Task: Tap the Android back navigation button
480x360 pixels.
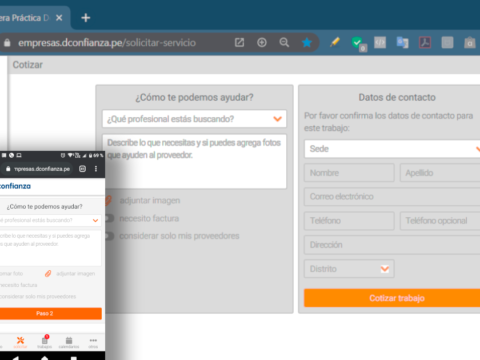Action: (x=15, y=358)
